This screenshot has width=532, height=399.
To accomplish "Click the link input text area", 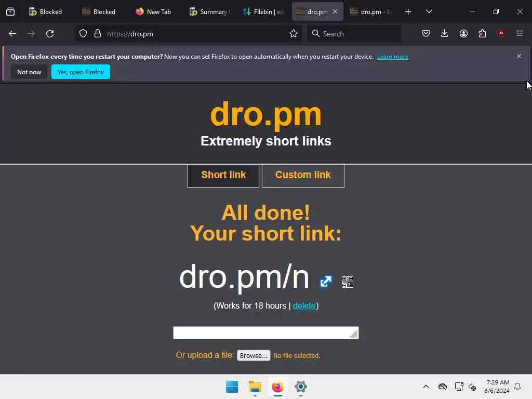I will pos(265,333).
